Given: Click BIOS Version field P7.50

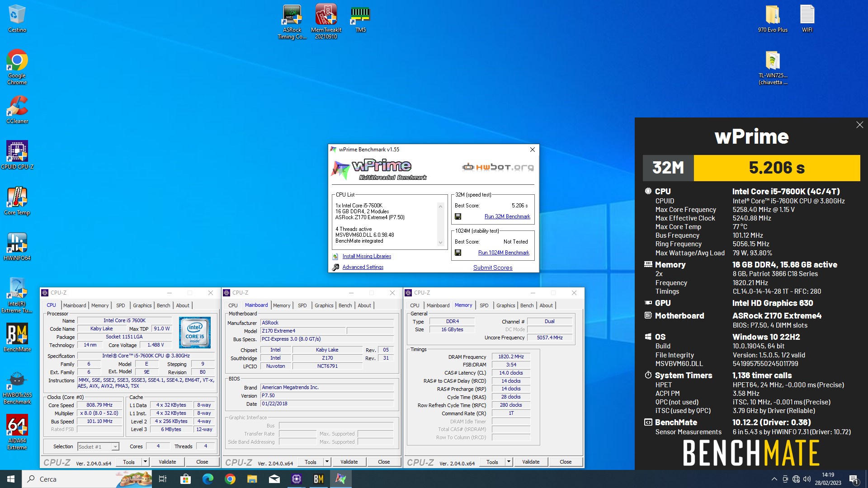Looking at the screenshot, I should (x=327, y=395).
